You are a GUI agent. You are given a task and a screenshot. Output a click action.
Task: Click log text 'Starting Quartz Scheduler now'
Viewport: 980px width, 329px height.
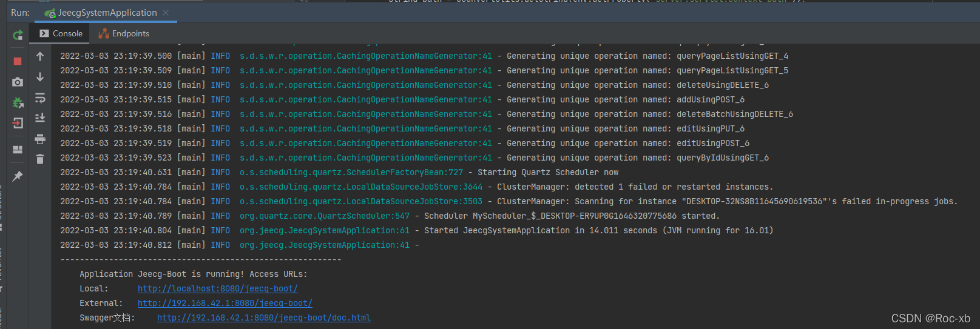click(548, 172)
